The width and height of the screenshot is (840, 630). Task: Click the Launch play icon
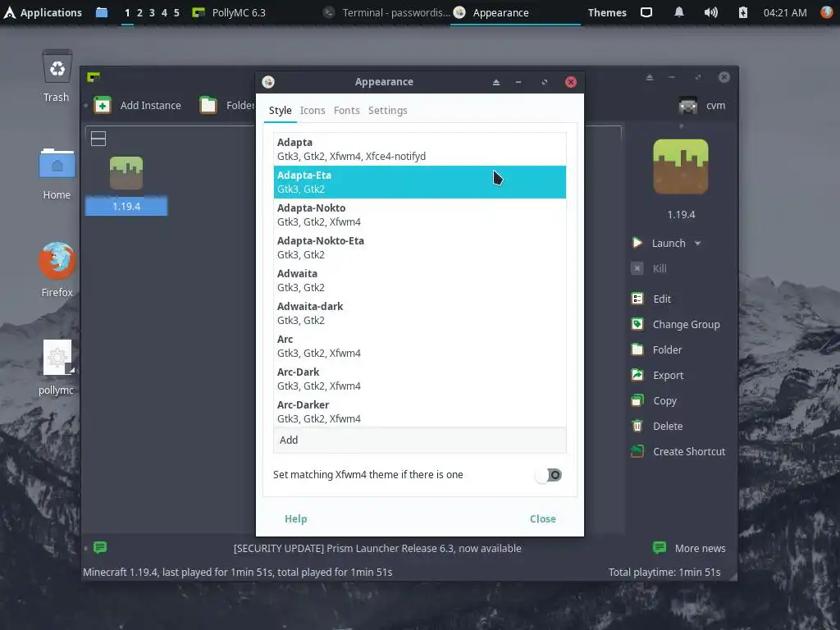pyautogui.click(x=637, y=243)
